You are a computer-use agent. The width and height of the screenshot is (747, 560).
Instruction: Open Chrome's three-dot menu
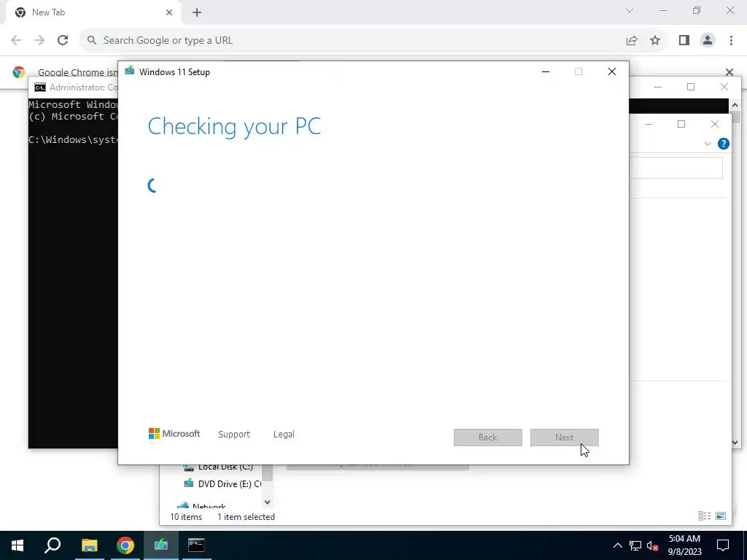click(731, 41)
